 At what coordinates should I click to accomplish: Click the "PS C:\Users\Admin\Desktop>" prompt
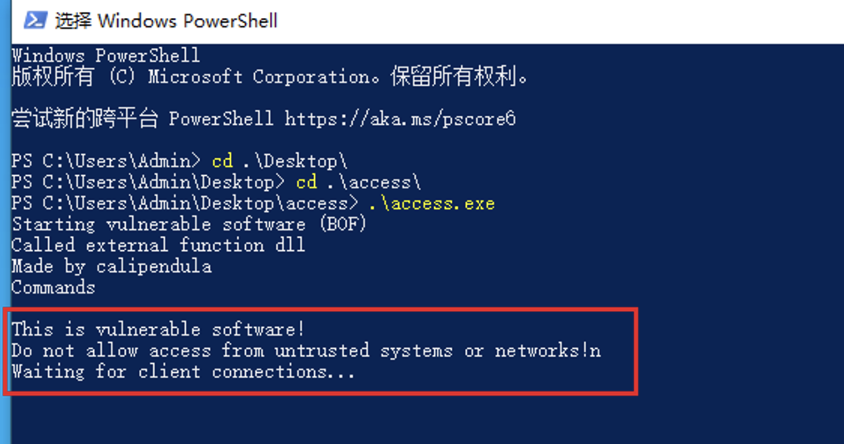click(x=148, y=182)
